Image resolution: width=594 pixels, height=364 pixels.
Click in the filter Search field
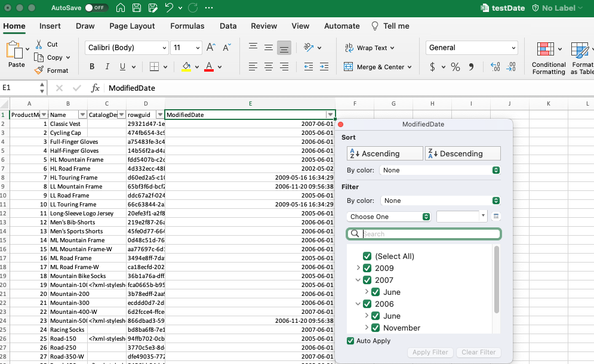point(424,234)
